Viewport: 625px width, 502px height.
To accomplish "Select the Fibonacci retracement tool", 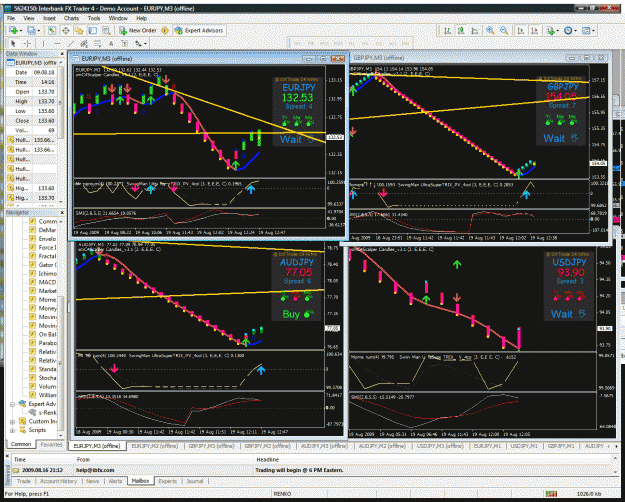I will point(97,43).
